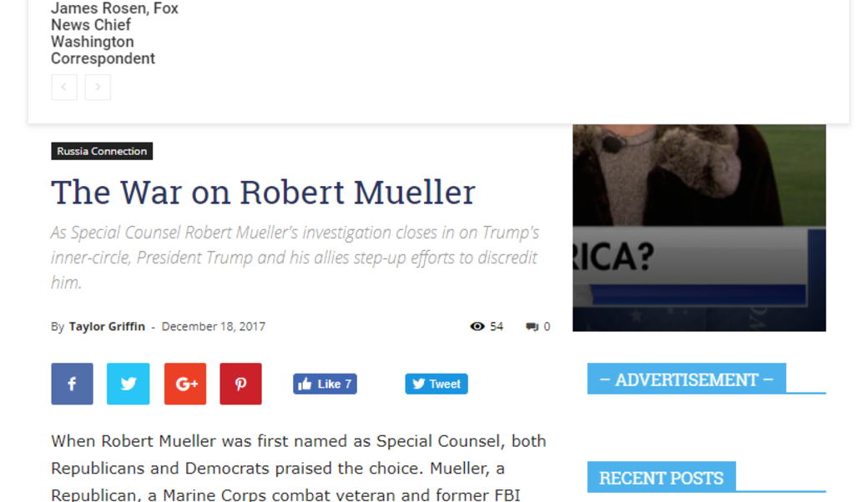
Task: Click the December 18, 2017 date
Action: [x=213, y=326]
